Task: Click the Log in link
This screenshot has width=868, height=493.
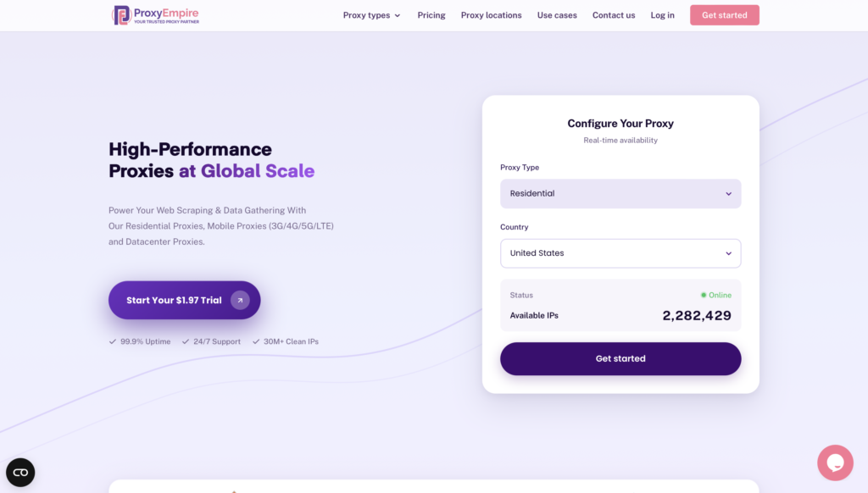Action: [x=663, y=15]
